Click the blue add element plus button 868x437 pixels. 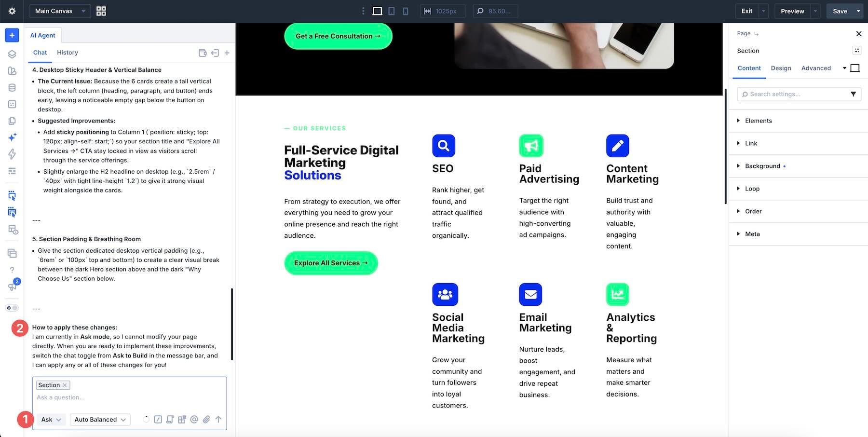tap(12, 35)
